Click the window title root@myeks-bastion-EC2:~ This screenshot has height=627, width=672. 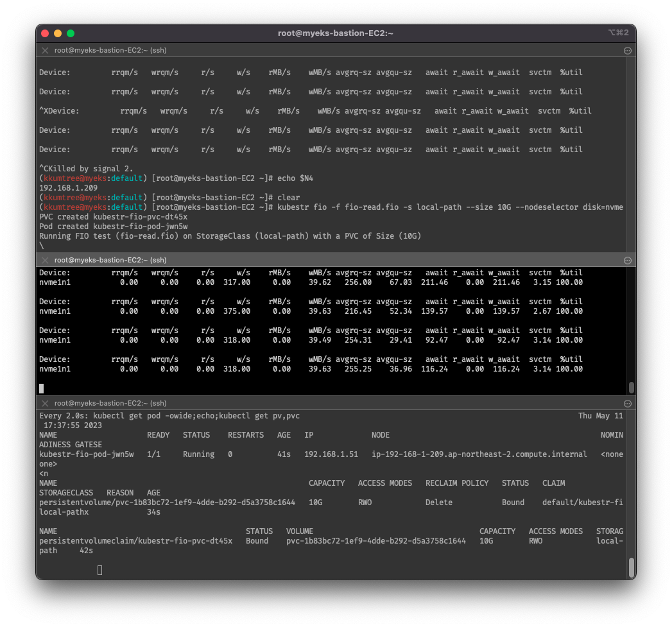(x=336, y=33)
